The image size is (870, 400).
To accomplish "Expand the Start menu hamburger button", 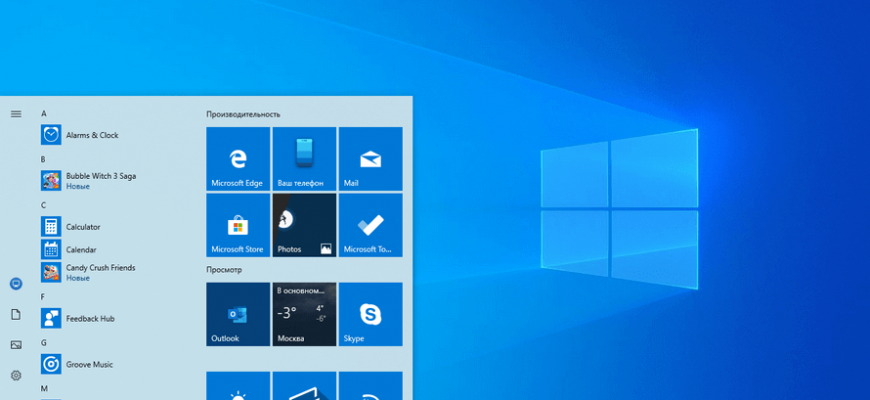I will coord(16,114).
